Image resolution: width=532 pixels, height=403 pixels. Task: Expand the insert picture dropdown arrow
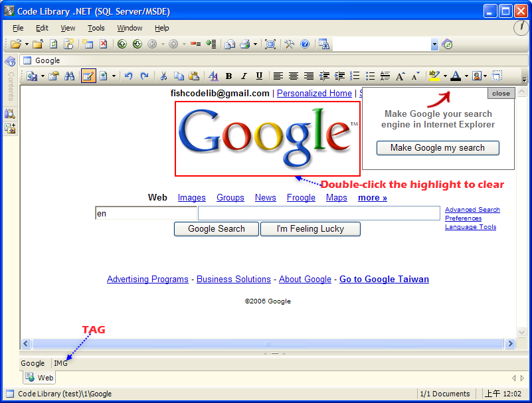(486, 76)
